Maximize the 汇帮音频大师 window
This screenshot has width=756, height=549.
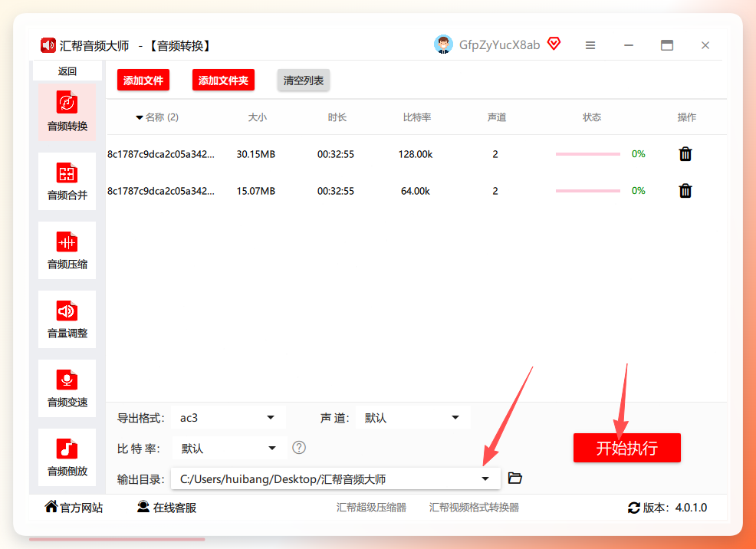(667, 45)
